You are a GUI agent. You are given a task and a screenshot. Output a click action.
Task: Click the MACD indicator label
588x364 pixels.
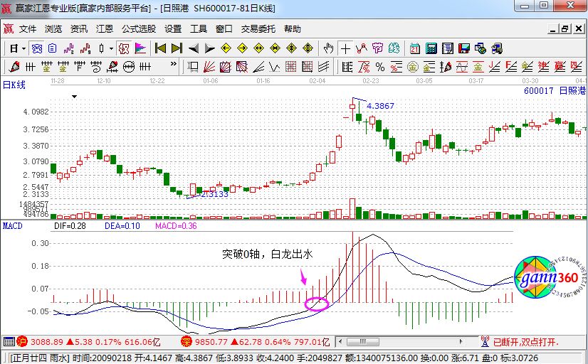14,225
